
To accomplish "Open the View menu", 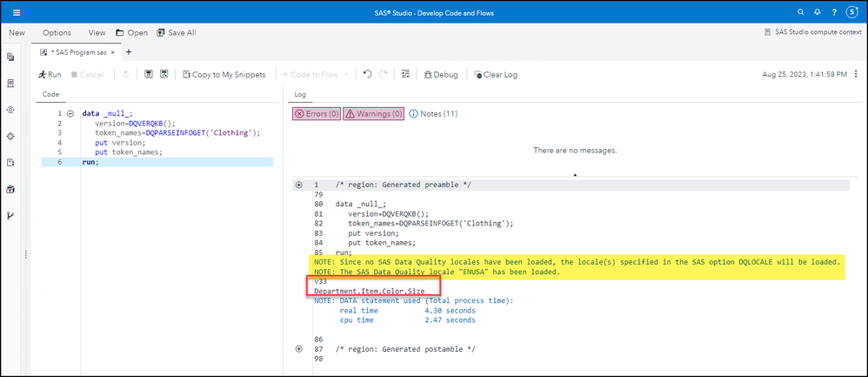I will pyautogui.click(x=97, y=33).
